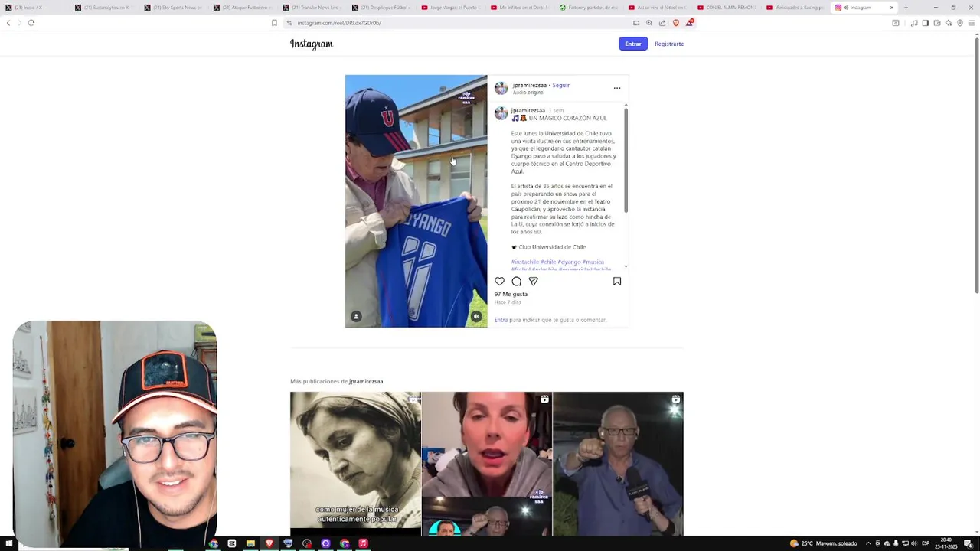Open the jpramirezsaa profile picture in the header
Image resolution: width=980 pixels, height=551 pixels.
click(x=501, y=88)
